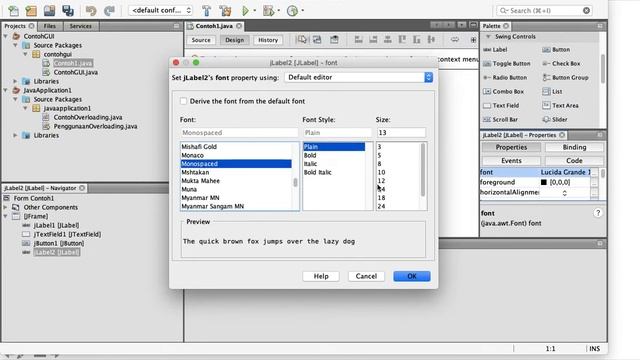Image resolution: width=640 pixels, height=360 pixels.
Task: Click the foreground black color swatch
Action: 544,182
